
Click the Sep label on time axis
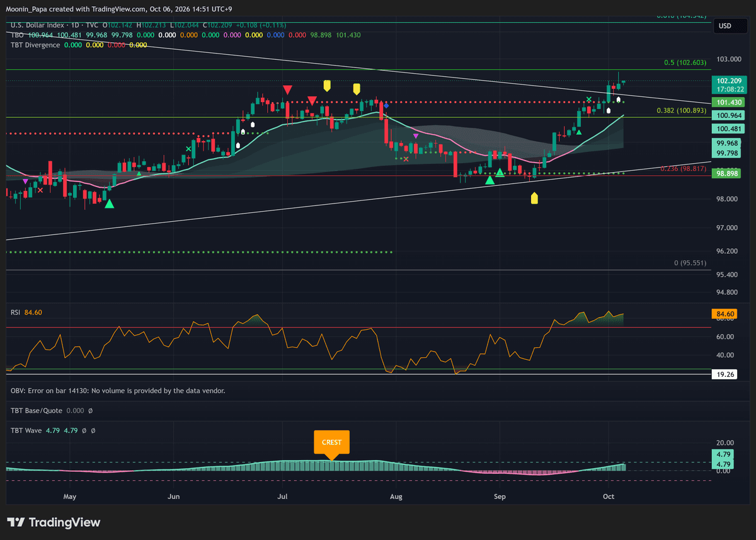click(500, 497)
